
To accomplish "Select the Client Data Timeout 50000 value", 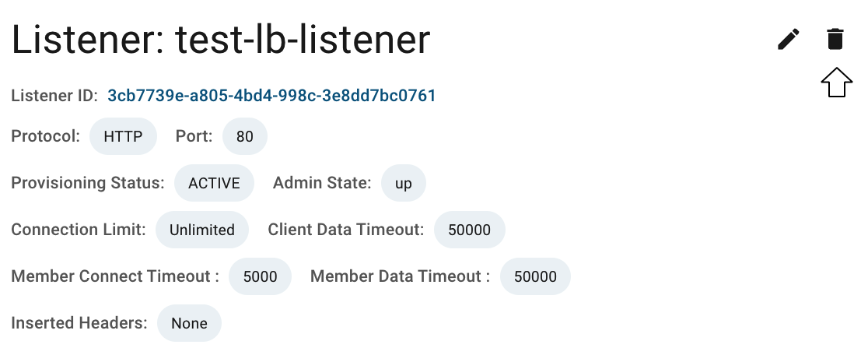I will tap(470, 230).
